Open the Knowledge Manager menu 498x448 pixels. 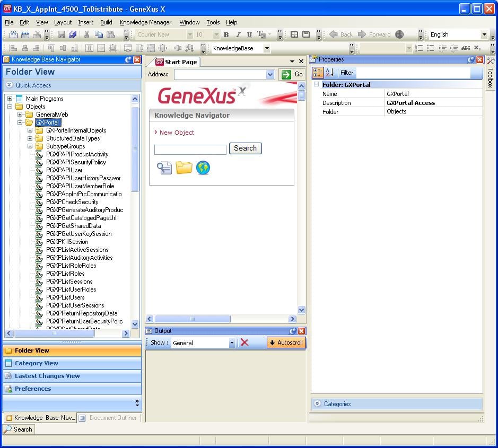tap(145, 22)
